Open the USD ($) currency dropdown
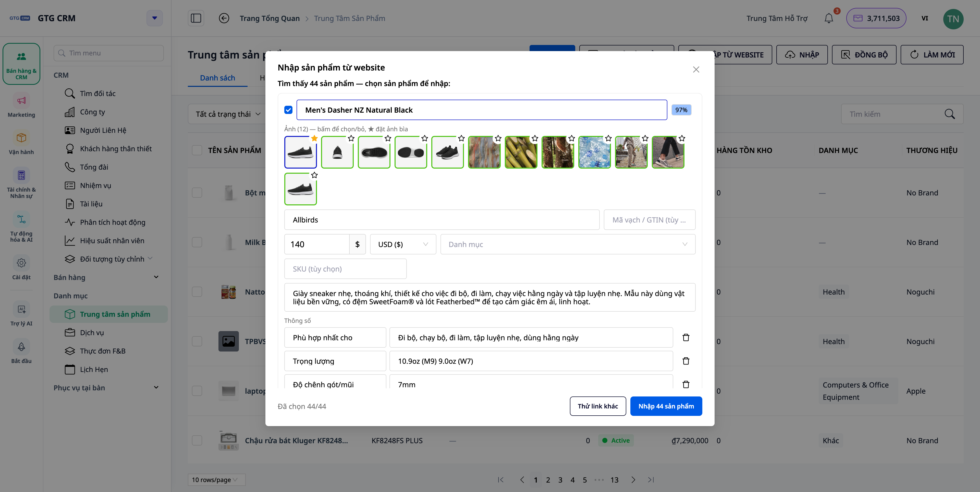Image resolution: width=980 pixels, height=492 pixels. (403, 244)
